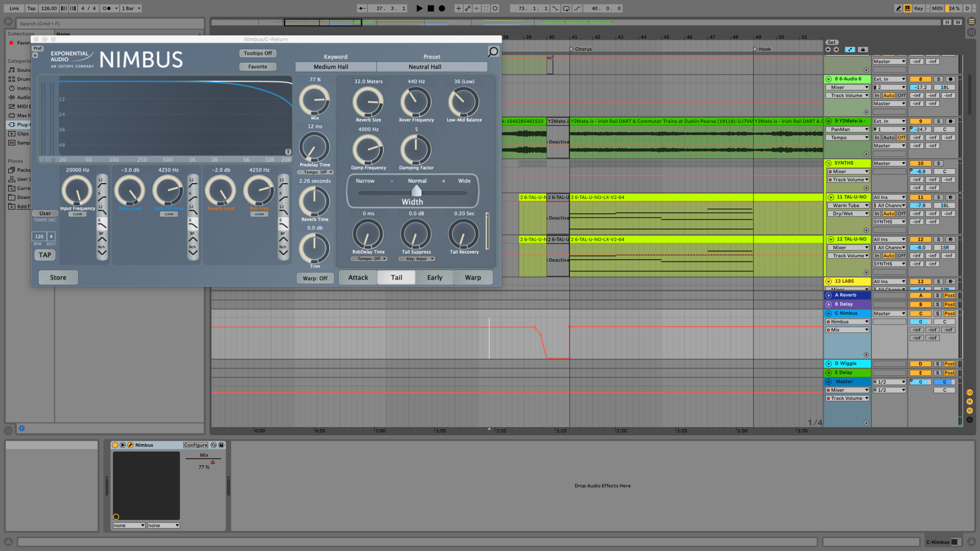Toggle the metronome button
The width and height of the screenshot is (980, 551).
click(x=107, y=8)
